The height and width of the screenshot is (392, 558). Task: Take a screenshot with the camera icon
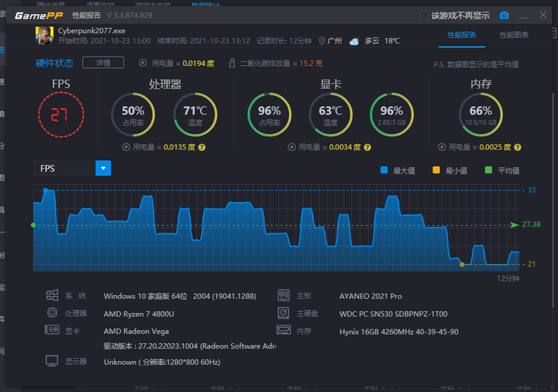(504, 15)
